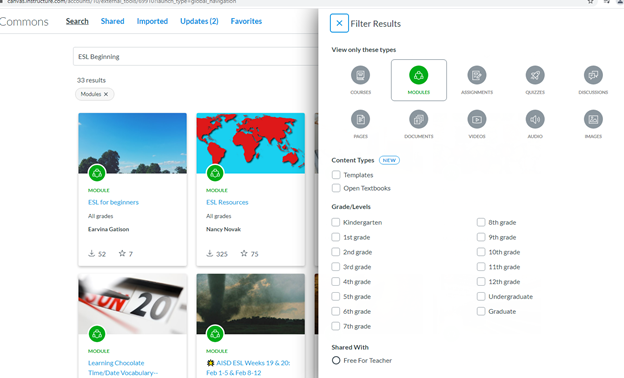Open AISD ESL Weeks 19 & 20 link
Screen dimensions: 624x378
[248, 368]
